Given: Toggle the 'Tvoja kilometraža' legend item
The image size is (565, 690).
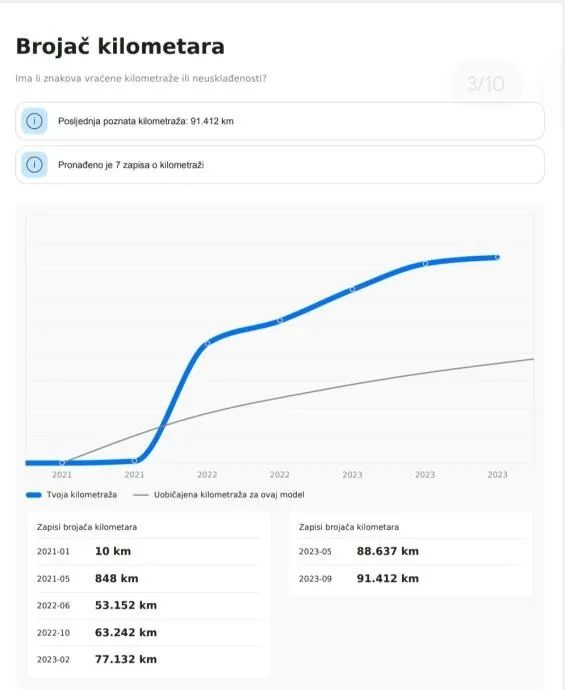Looking at the screenshot, I should pyautogui.click(x=72, y=495).
